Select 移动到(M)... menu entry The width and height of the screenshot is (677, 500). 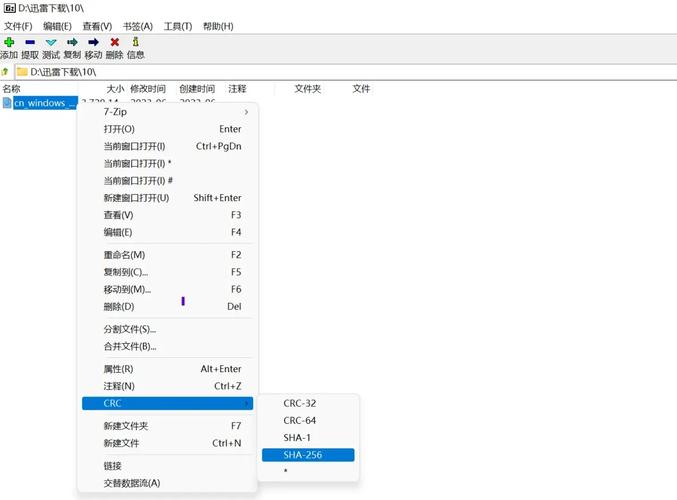tap(168, 289)
